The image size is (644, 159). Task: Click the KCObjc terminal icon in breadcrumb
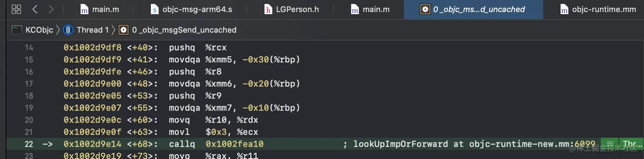[17, 30]
